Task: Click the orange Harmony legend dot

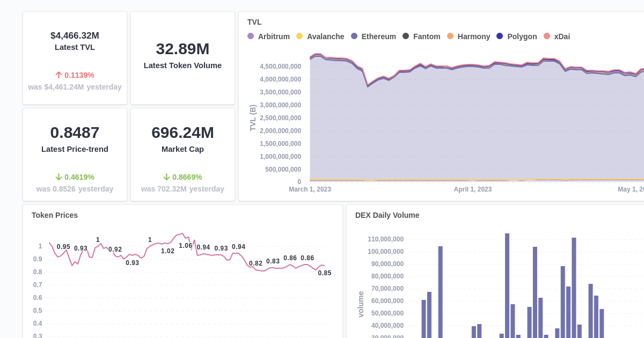Action: click(x=451, y=36)
